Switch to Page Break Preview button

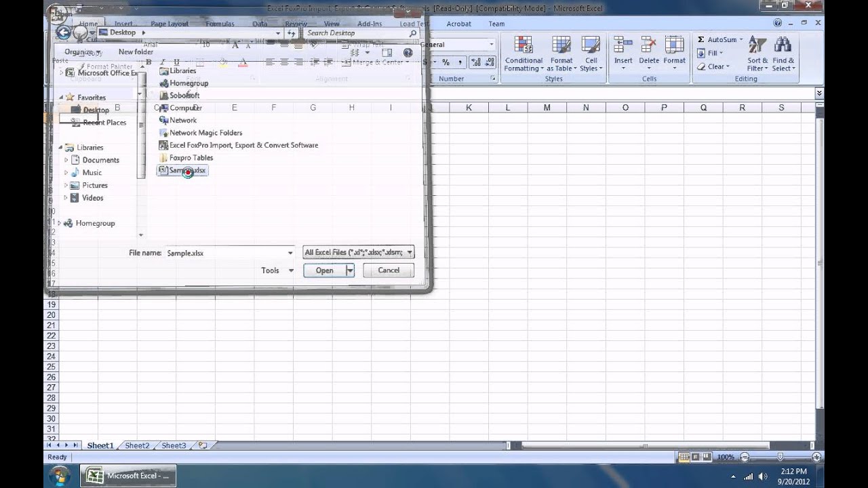point(707,457)
